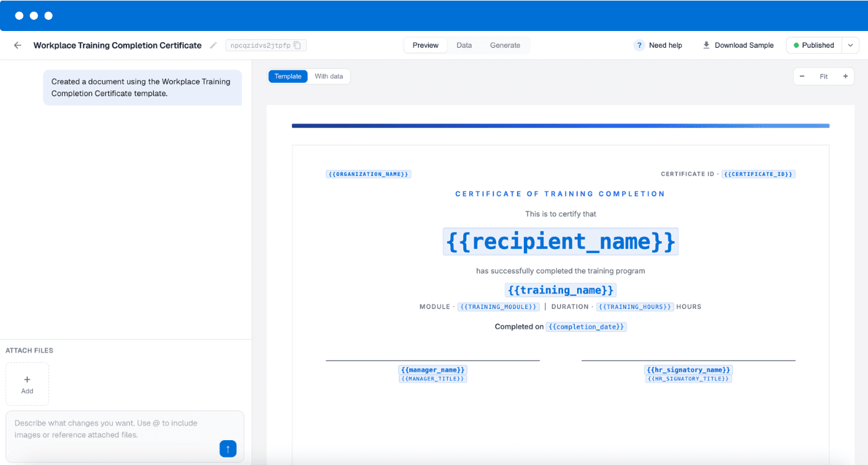
Task: Select the {{training_name}} placeholder
Action: (560, 290)
